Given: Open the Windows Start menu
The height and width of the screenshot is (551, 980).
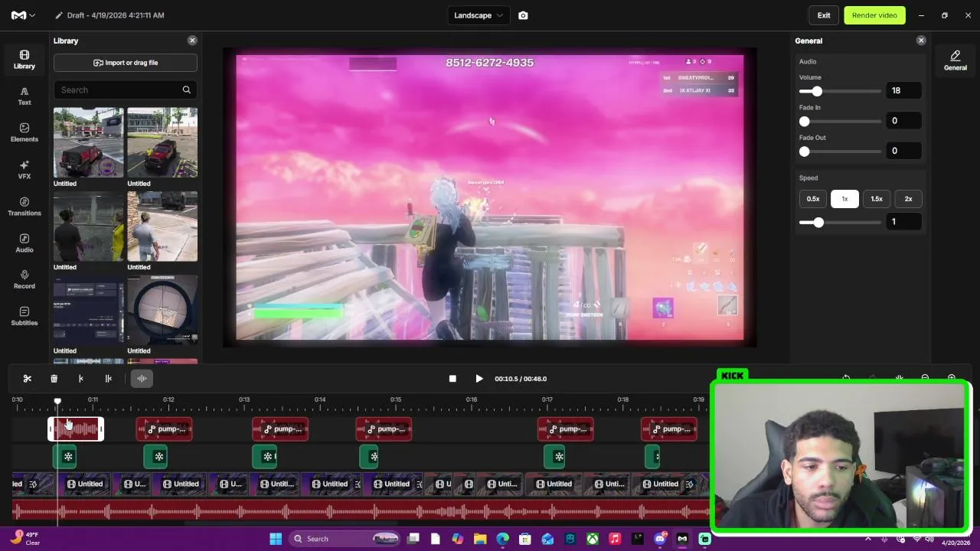Looking at the screenshot, I should (x=276, y=539).
